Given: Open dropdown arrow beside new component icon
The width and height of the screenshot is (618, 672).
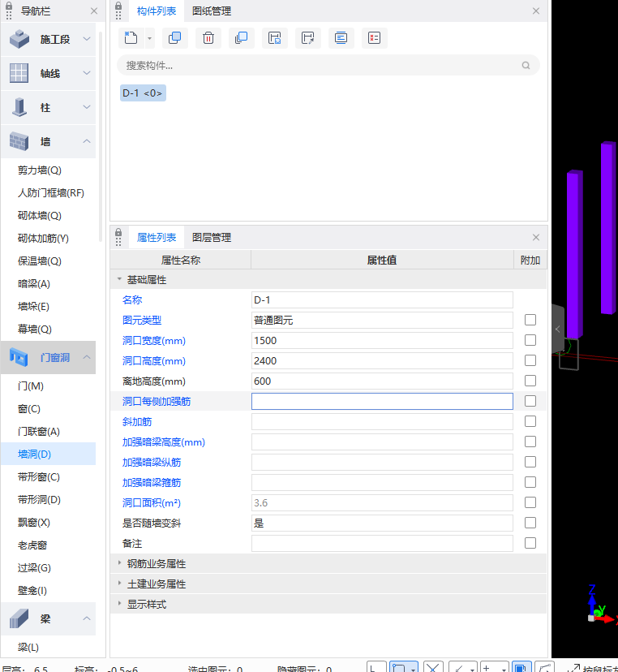Looking at the screenshot, I should (x=149, y=38).
